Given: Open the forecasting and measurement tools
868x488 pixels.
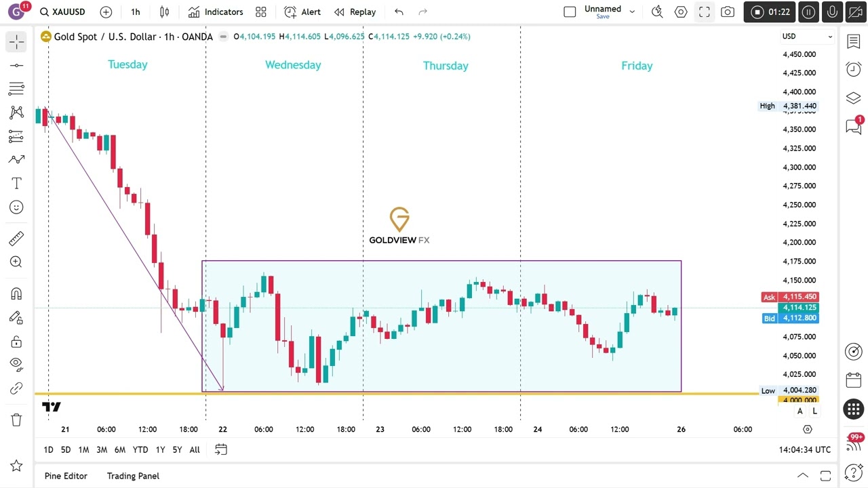Looking at the screenshot, I should (x=16, y=136).
